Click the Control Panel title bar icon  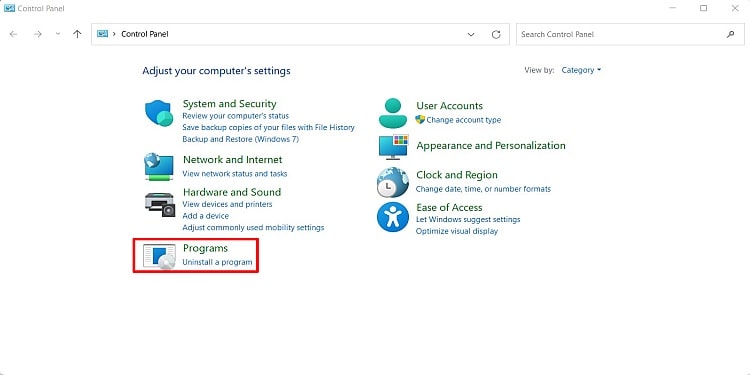tap(9, 8)
